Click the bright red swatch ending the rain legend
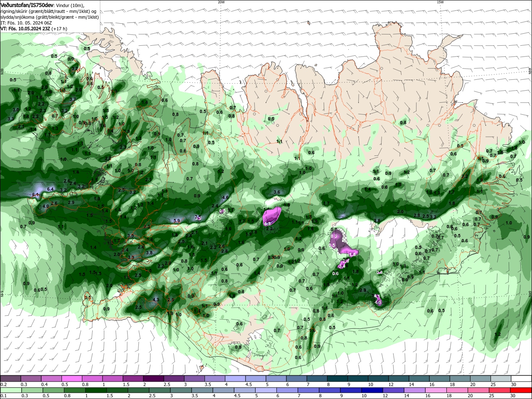532x399 pixels. 522,390
